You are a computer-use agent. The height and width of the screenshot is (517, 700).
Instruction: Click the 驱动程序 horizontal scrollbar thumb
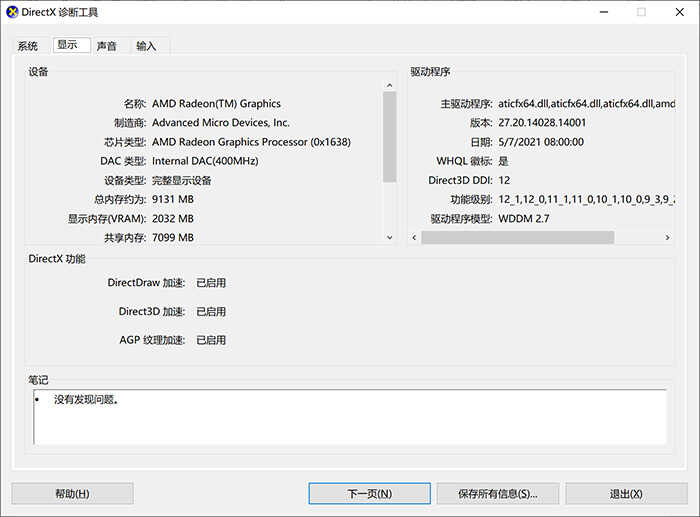point(517,238)
